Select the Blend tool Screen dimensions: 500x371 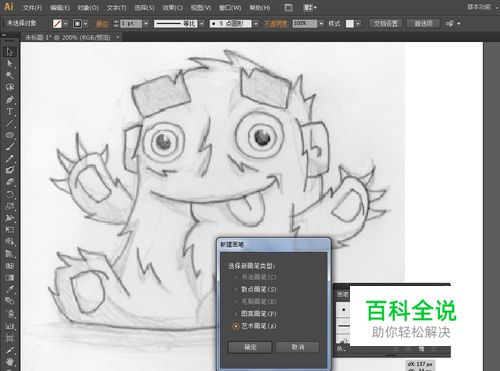tap(10, 301)
